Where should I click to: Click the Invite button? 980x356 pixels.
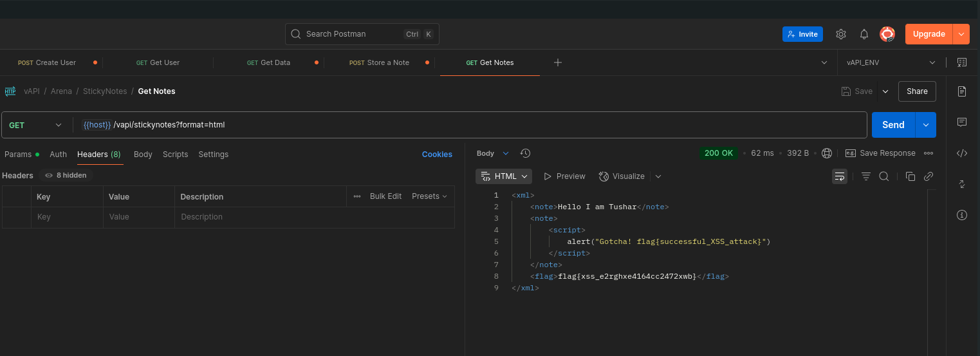click(x=802, y=34)
